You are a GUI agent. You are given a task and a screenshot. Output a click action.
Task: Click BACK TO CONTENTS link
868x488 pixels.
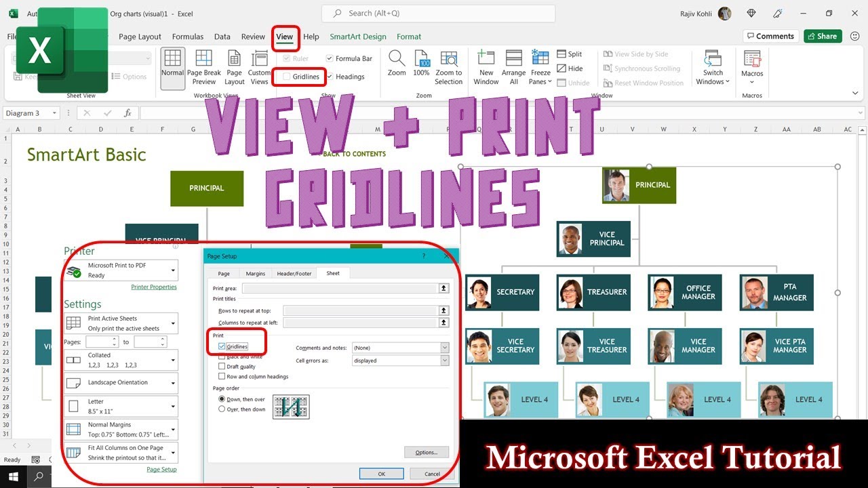click(x=355, y=154)
